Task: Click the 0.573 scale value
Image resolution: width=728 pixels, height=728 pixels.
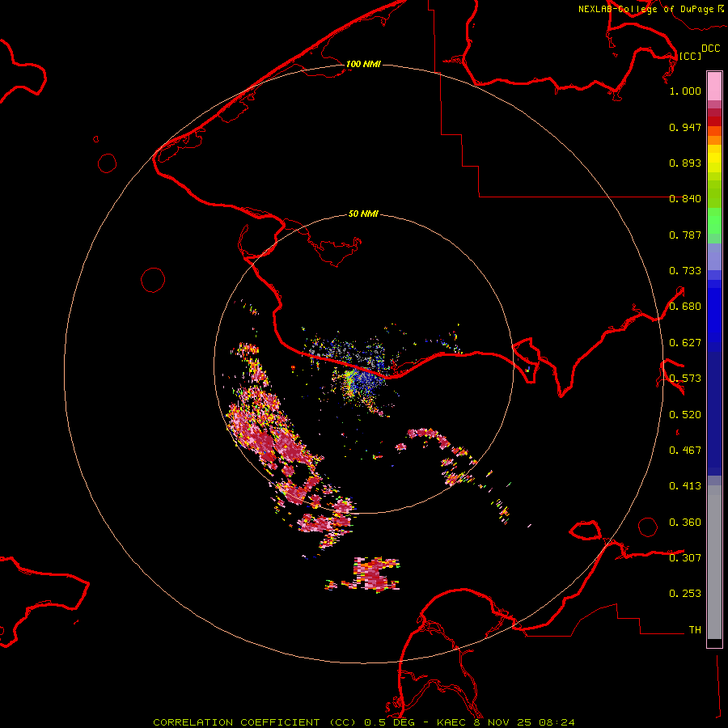Action: 685,379
